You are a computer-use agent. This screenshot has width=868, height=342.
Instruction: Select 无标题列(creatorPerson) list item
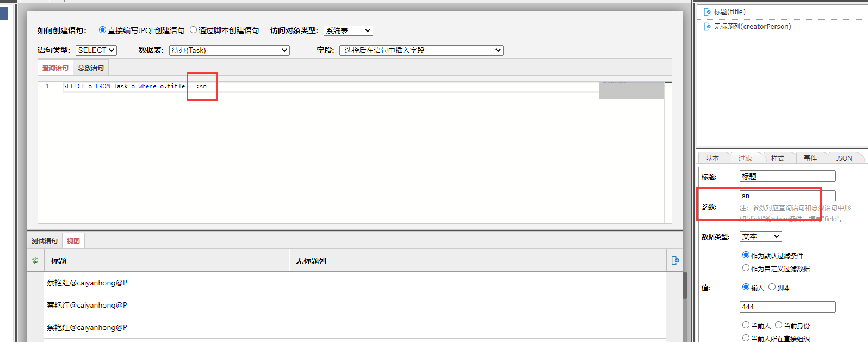pos(782,27)
